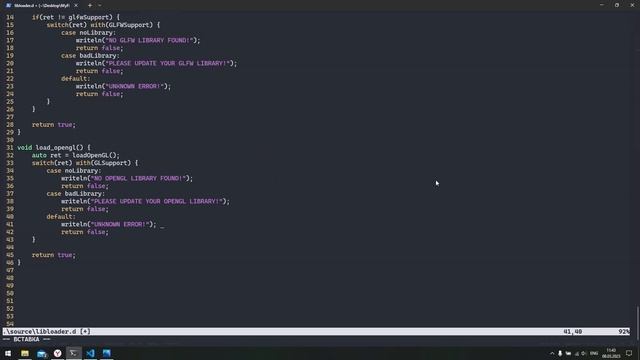The height and width of the screenshot is (360, 640).
Task: Click 'UNKNOWN ERROR!' string on line 23
Action: pyautogui.click(x=134, y=87)
